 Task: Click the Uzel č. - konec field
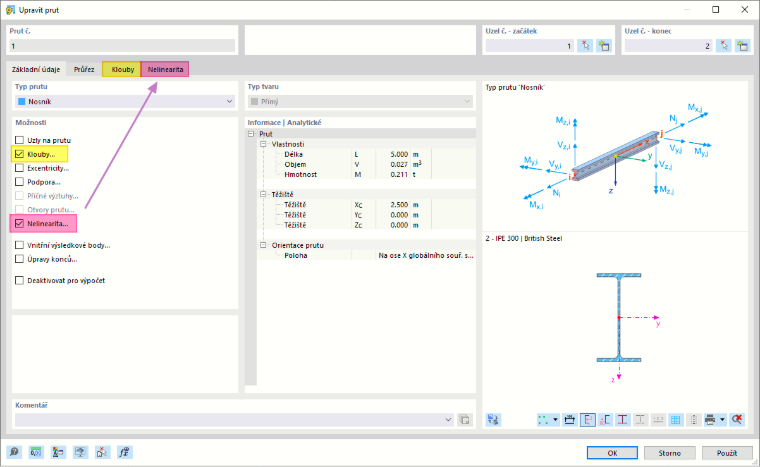click(x=669, y=46)
